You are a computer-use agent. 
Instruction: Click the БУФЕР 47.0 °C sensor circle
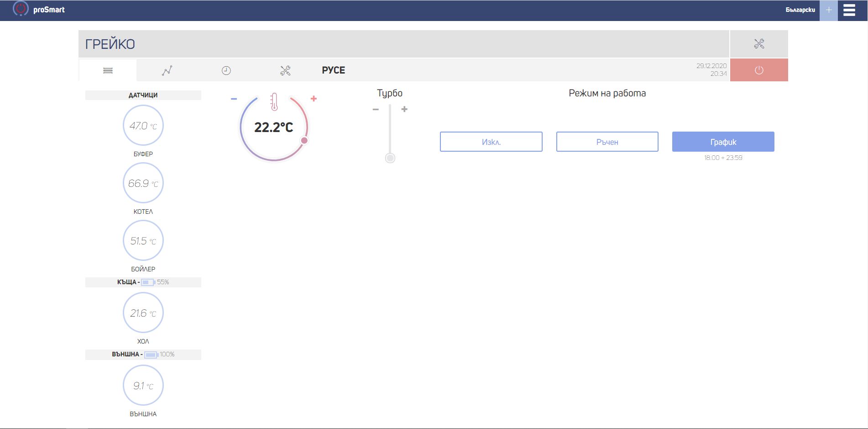point(143,126)
